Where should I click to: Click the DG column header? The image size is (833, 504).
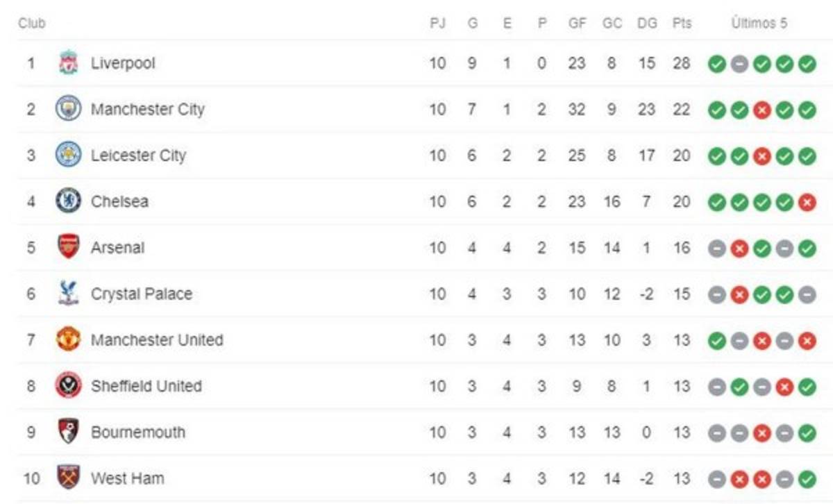tap(646, 24)
